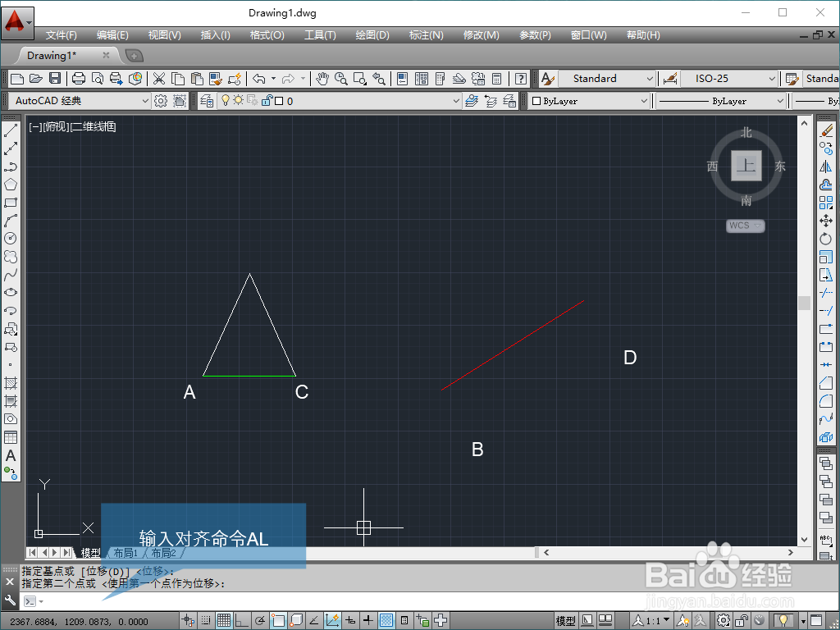Toggle snap mode in status bar

(x=206, y=620)
